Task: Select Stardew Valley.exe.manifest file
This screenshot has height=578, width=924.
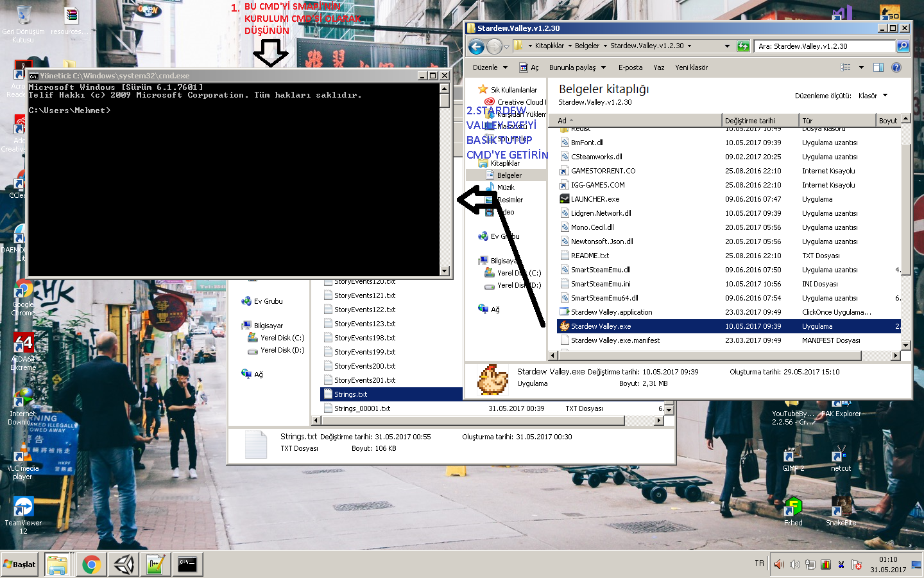Action: 615,340
